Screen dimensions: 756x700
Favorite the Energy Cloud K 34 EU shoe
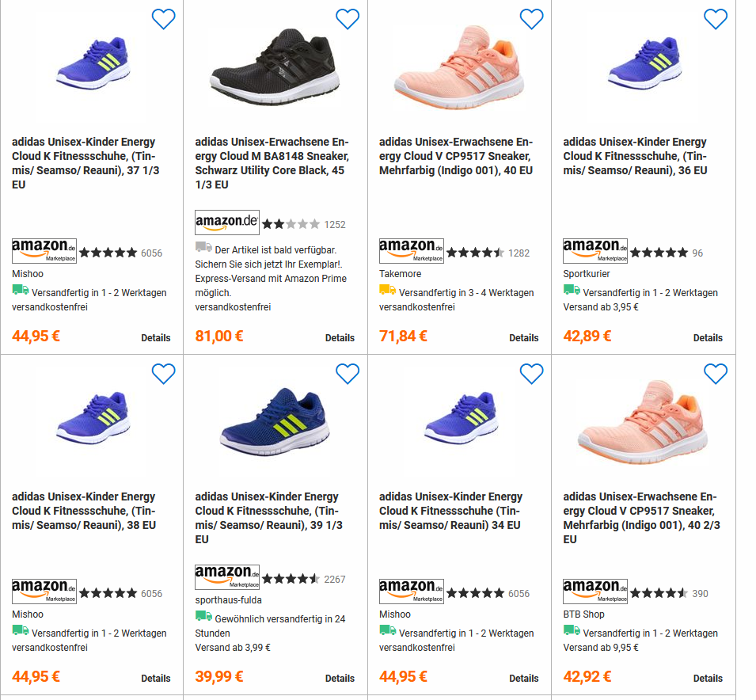coord(531,374)
